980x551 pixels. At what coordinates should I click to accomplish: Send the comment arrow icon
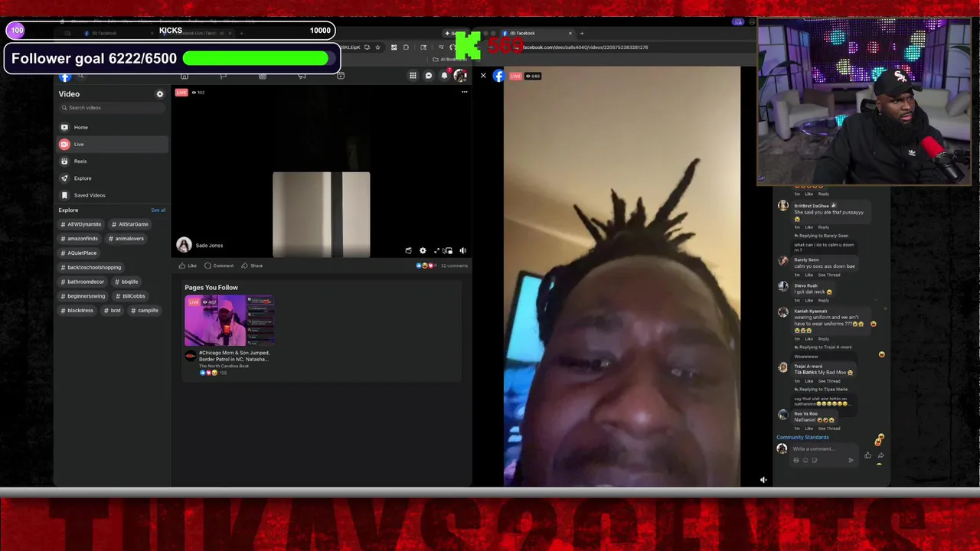click(x=851, y=460)
